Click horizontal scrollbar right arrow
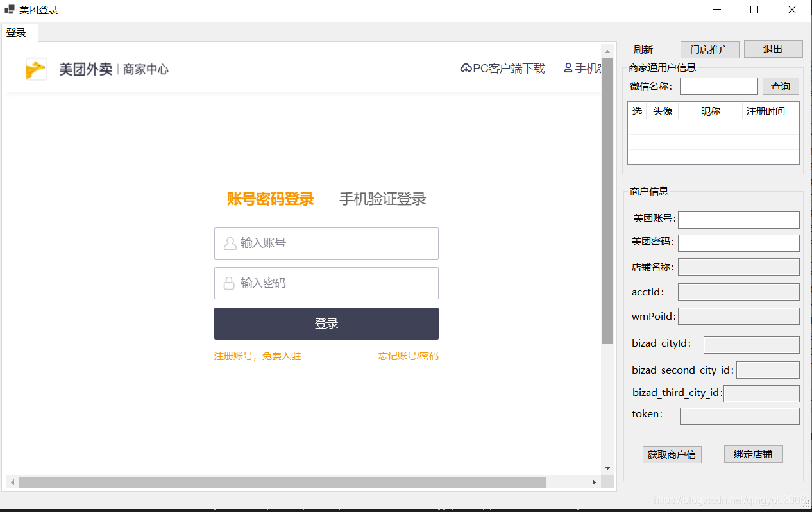Screen dimensions: 812x512 [x=594, y=482]
